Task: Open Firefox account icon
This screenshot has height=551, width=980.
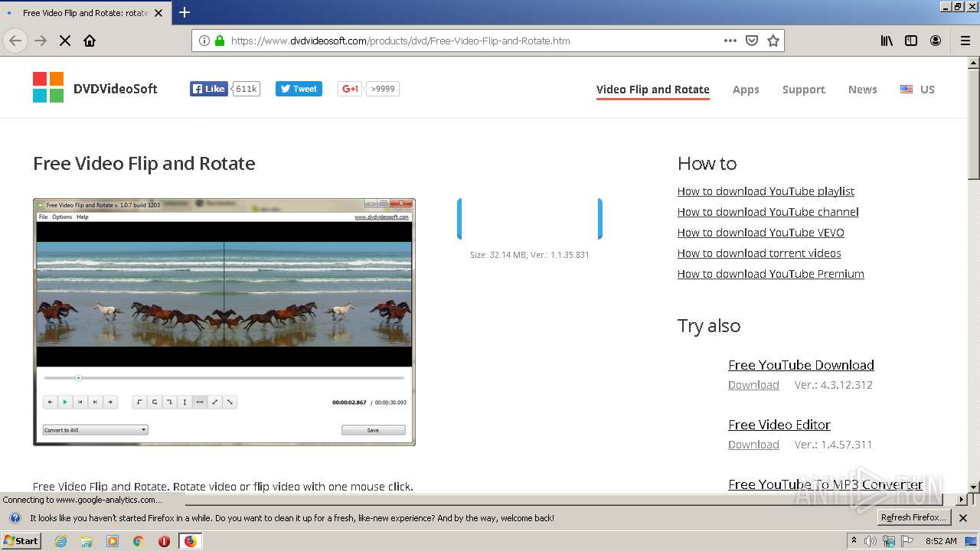Action: (936, 41)
